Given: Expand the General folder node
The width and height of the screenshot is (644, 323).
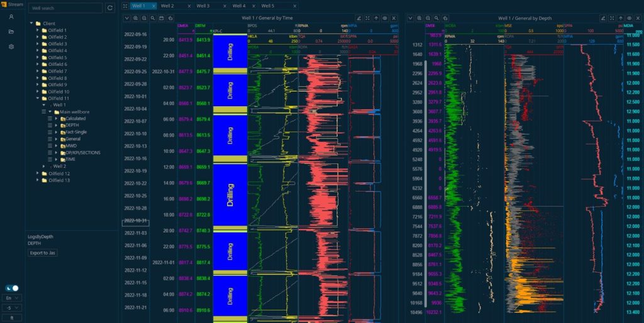Looking at the screenshot, I should (x=56, y=139).
